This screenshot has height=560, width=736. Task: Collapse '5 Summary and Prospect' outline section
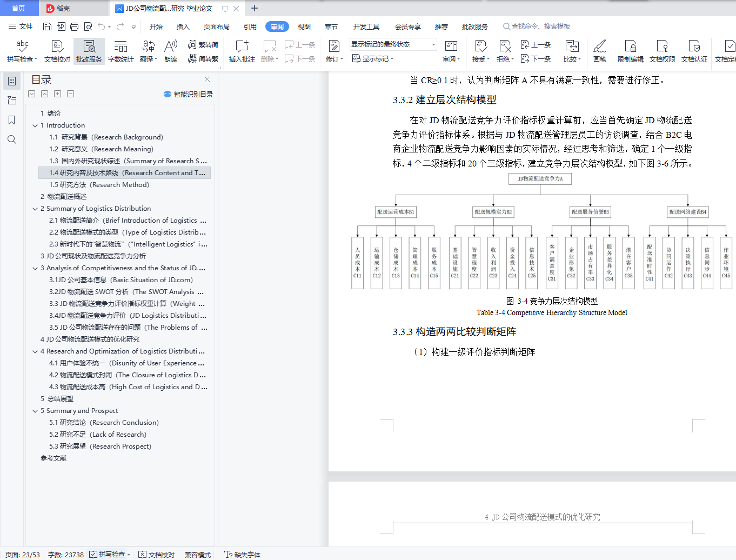[x=35, y=411]
